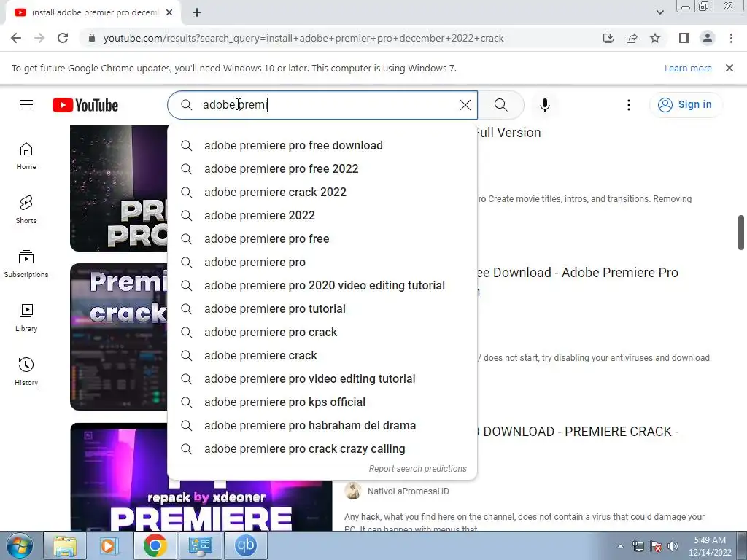Choose 'adobe premiere pro crack crazy calling'

[x=322, y=448]
